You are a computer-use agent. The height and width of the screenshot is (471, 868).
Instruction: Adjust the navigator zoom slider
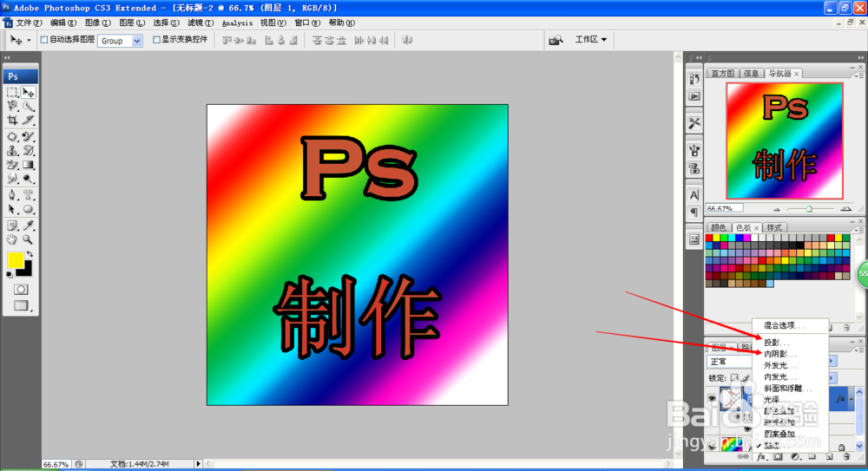(x=809, y=209)
